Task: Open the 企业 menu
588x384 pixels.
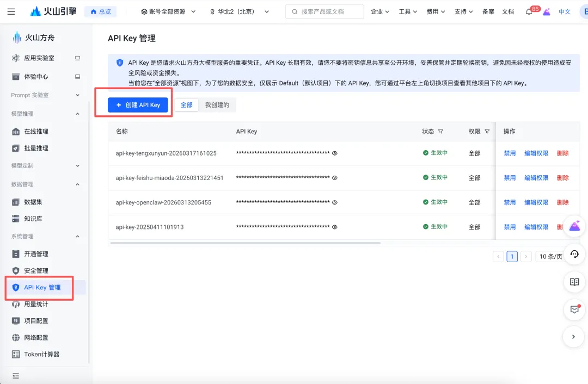Action: click(x=380, y=11)
